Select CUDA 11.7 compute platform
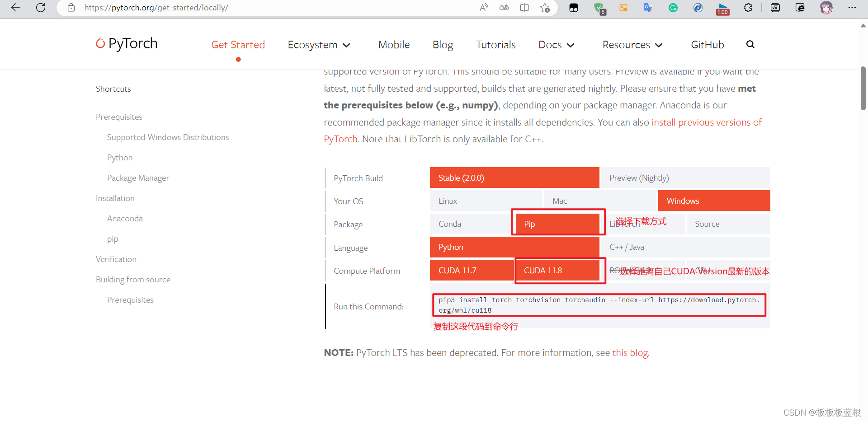Viewport: 868px width, 421px height. 472,270
